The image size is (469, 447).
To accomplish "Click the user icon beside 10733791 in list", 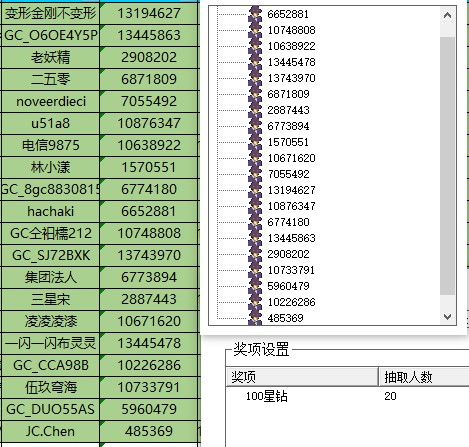I will click(x=255, y=270).
